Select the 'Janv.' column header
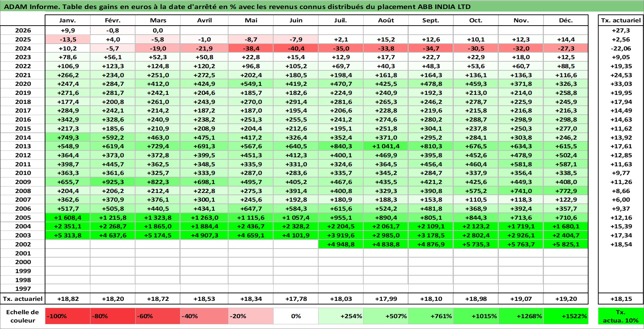644x329 pixels. pos(68,20)
